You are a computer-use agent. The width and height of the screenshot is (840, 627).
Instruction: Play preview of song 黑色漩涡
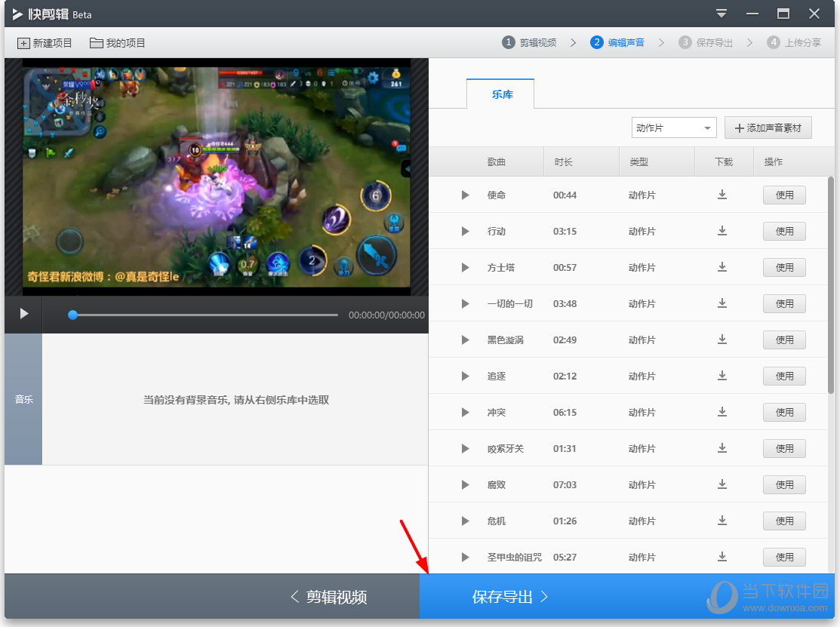[465, 340]
